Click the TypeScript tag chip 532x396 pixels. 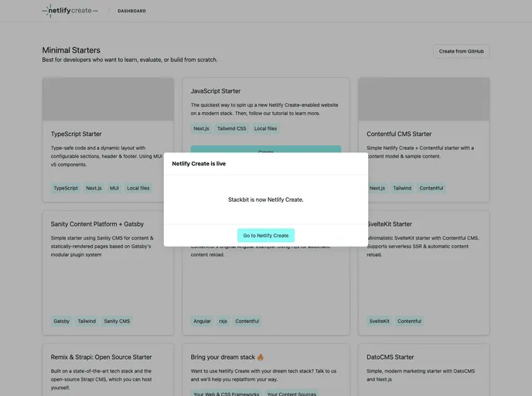point(66,188)
